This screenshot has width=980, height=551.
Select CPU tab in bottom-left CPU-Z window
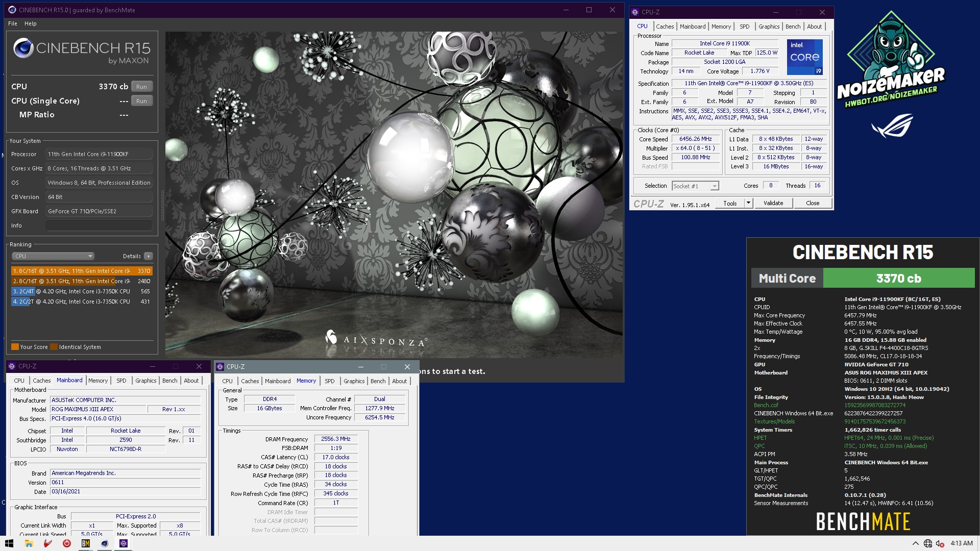19,381
